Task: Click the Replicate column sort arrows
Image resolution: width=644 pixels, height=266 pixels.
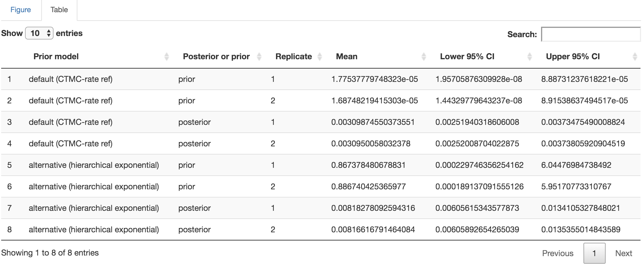Action: 320,57
